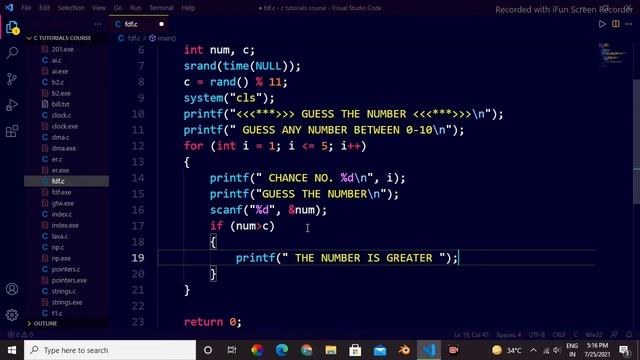Screen dimensions: 640x360
Task: Open File Explorer from taskbar
Action: tap(331, 350)
